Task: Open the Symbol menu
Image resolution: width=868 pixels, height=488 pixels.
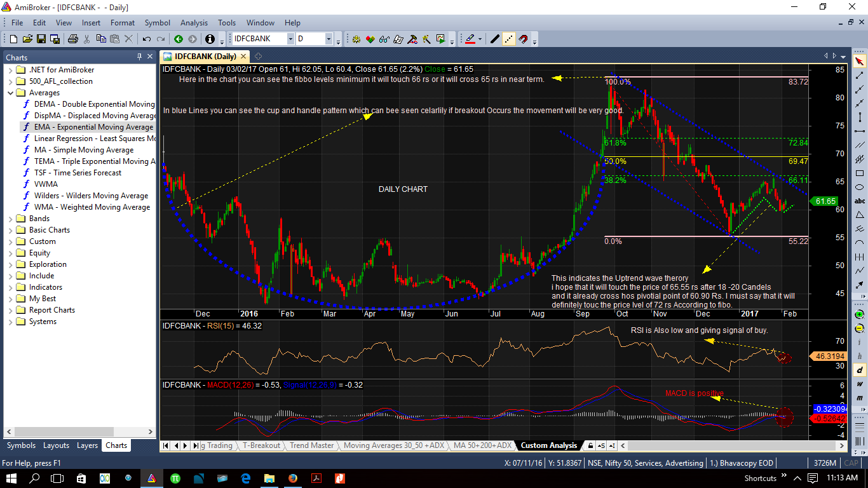Action: pyautogui.click(x=157, y=23)
